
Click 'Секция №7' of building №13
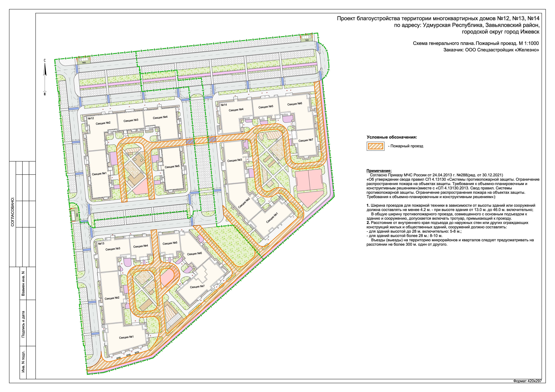[197, 287]
